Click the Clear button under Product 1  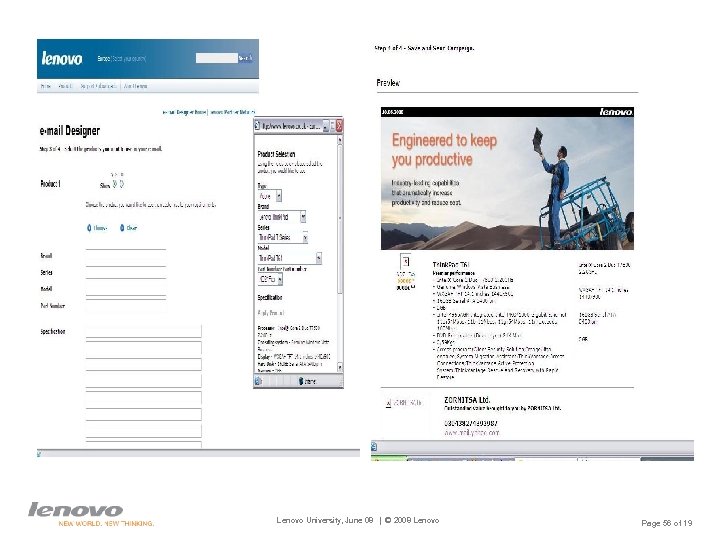(129, 228)
